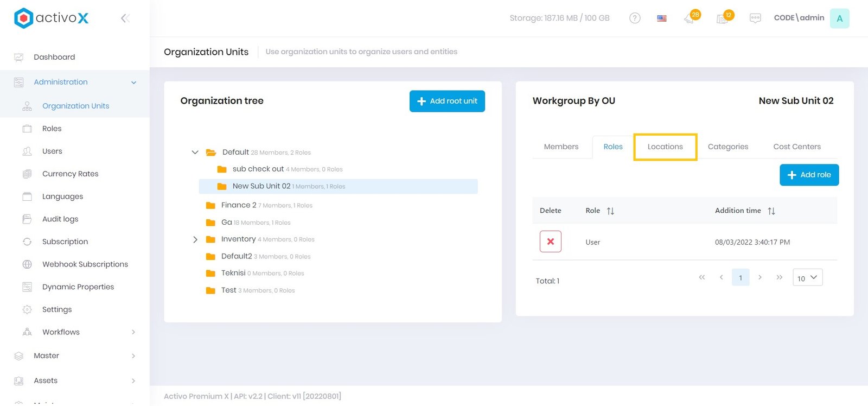The height and width of the screenshot is (406, 868).
Task: Open notifications bell with 28 badge
Action: (x=690, y=18)
